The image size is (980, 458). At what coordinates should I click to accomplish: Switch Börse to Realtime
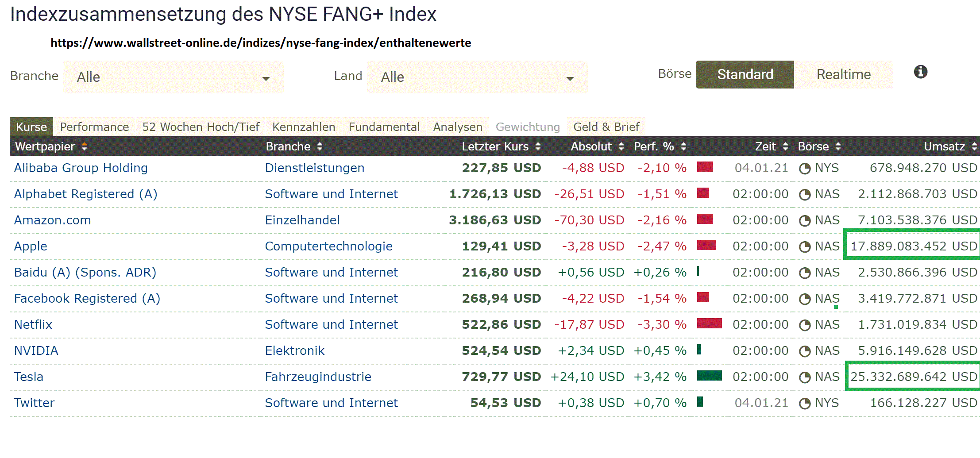pyautogui.click(x=843, y=74)
